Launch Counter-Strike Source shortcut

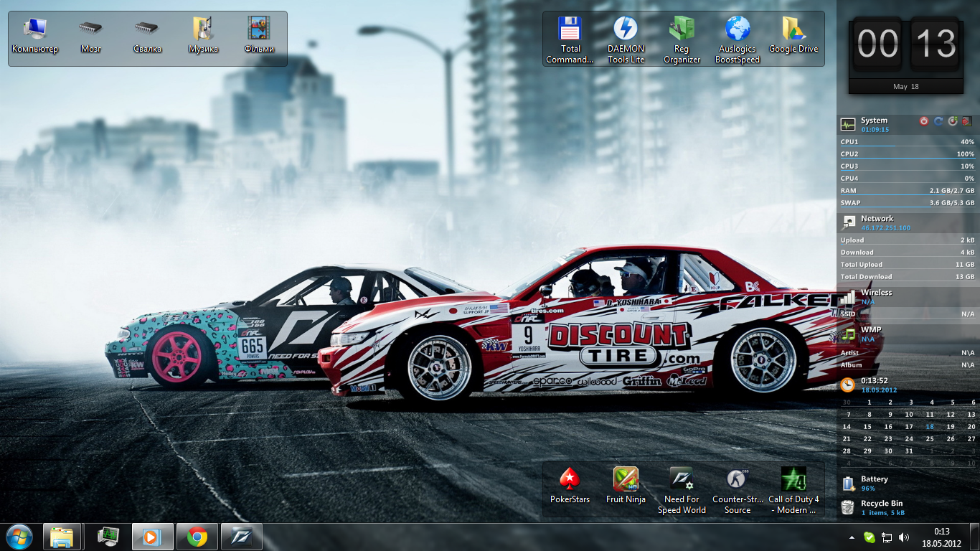(738, 491)
